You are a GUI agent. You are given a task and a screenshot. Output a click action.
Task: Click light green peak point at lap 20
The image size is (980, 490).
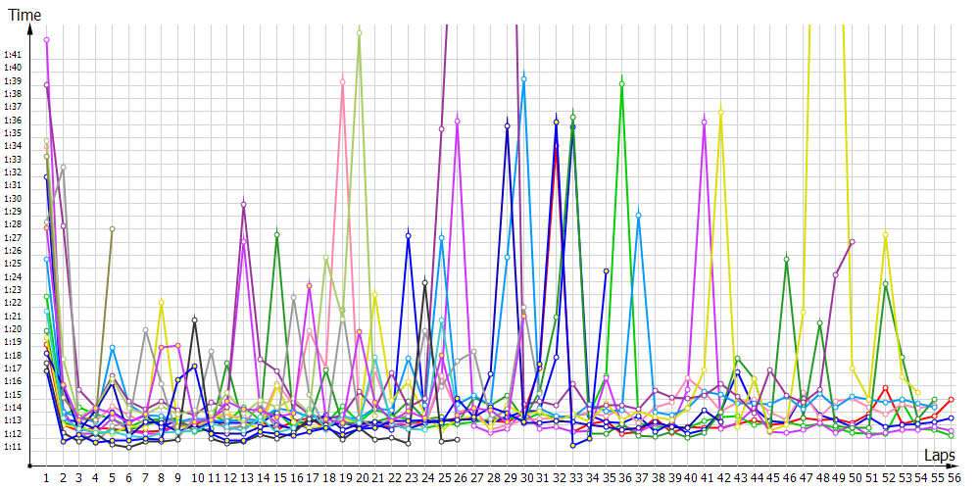coord(360,32)
